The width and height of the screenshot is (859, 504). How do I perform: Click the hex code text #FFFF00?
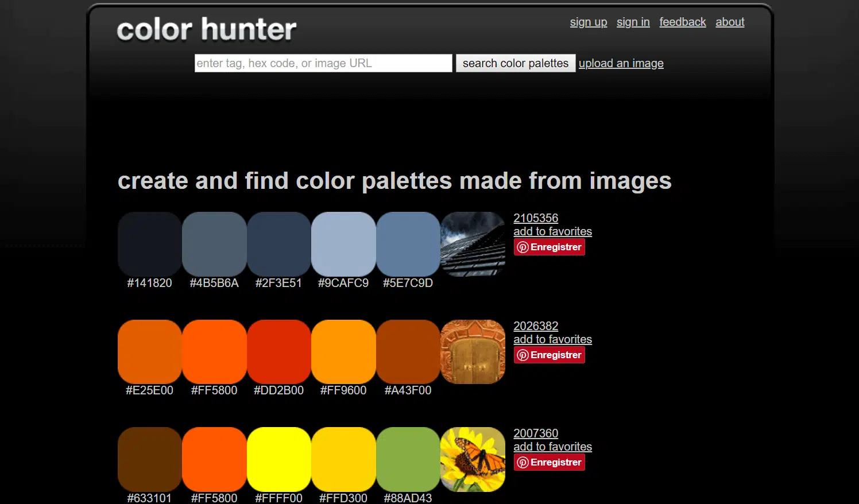tap(279, 498)
